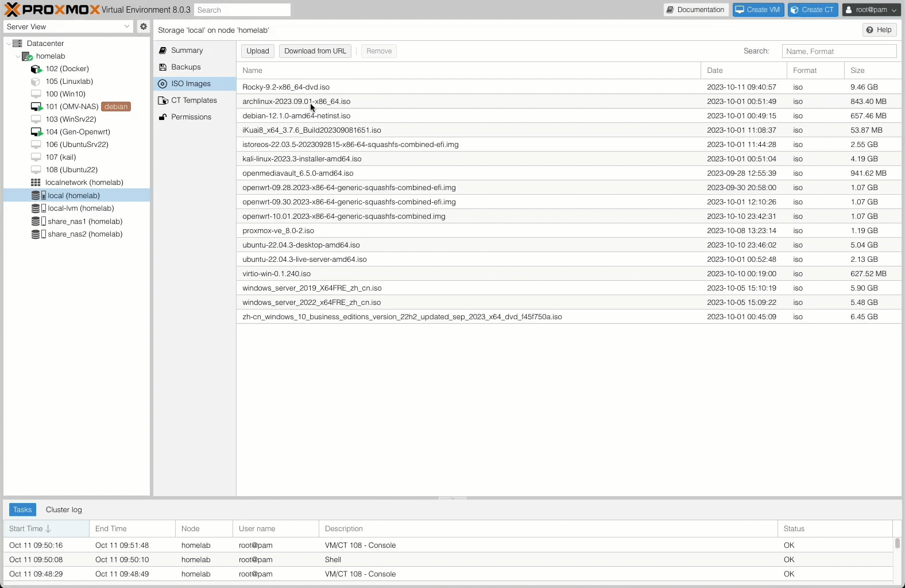The width and height of the screenshot is (905, 588).
Task: Click VM monitor icon for 100 (Win10)
Action: (36, 94)
